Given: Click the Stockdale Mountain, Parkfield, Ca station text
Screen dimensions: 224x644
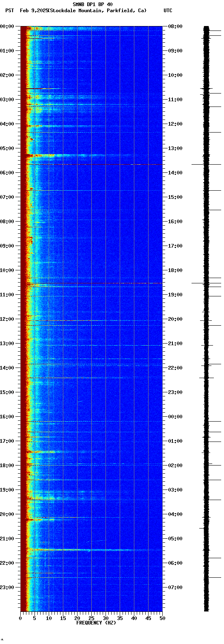Looking at the screenshot, I should [x=97, y=11].
